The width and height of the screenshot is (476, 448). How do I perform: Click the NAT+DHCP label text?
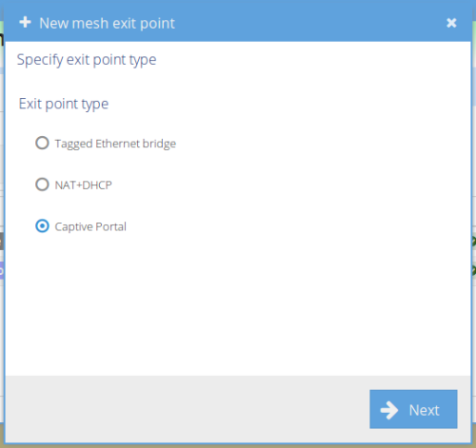(84, 185)
